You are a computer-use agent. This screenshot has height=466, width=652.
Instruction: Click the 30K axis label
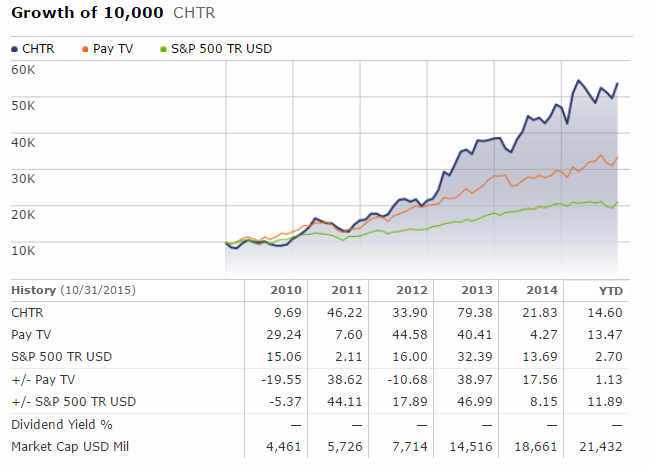click(x=23, y=179)
